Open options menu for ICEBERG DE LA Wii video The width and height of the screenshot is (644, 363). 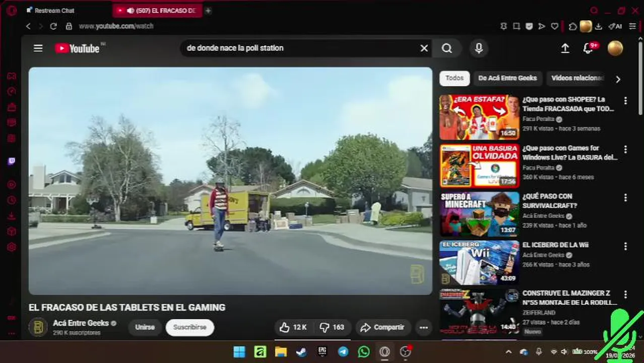point(625,246)
